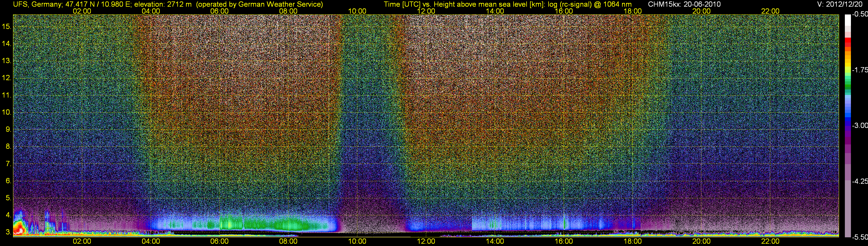The height and width of the screenshot is (246, 868).
Task: Click the 06:00 label on top time axis
Action: point(219,11)
